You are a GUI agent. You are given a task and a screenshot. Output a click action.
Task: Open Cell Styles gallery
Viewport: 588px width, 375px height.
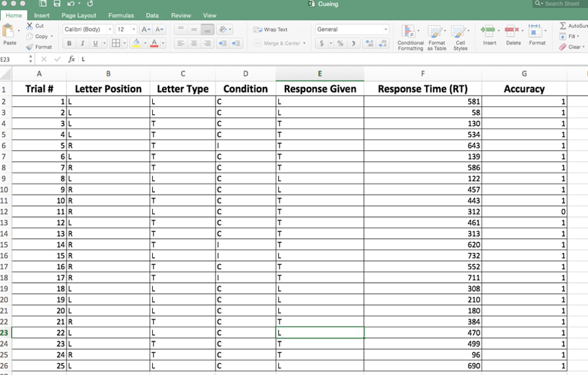point(460,37)
